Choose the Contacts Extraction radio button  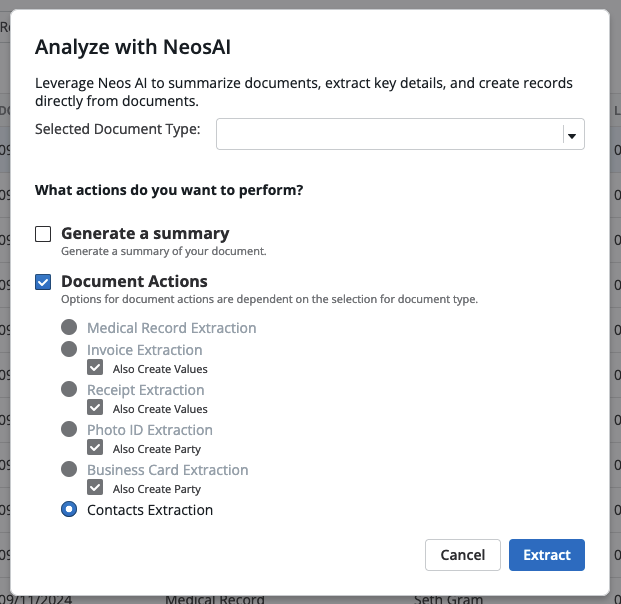coord(69,509)
